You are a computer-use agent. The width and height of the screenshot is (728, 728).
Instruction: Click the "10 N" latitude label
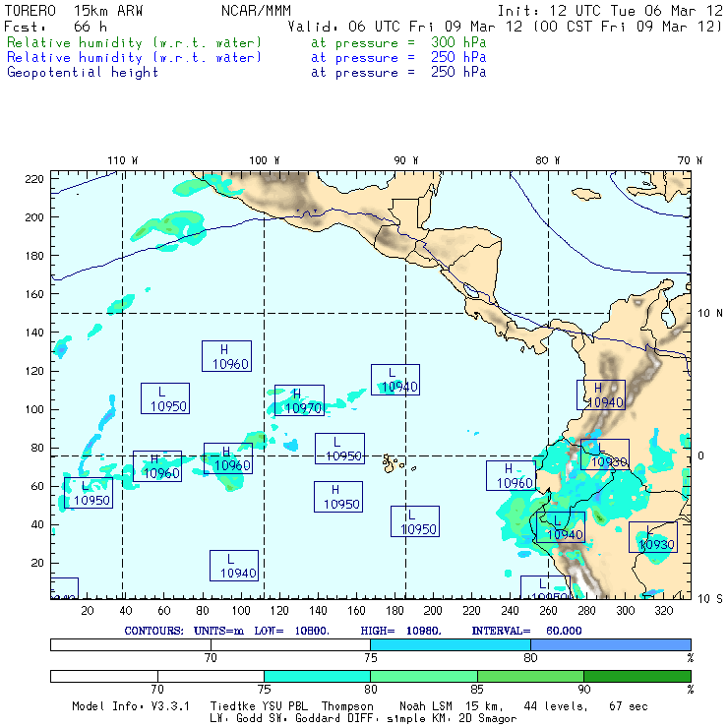point(710,314)
